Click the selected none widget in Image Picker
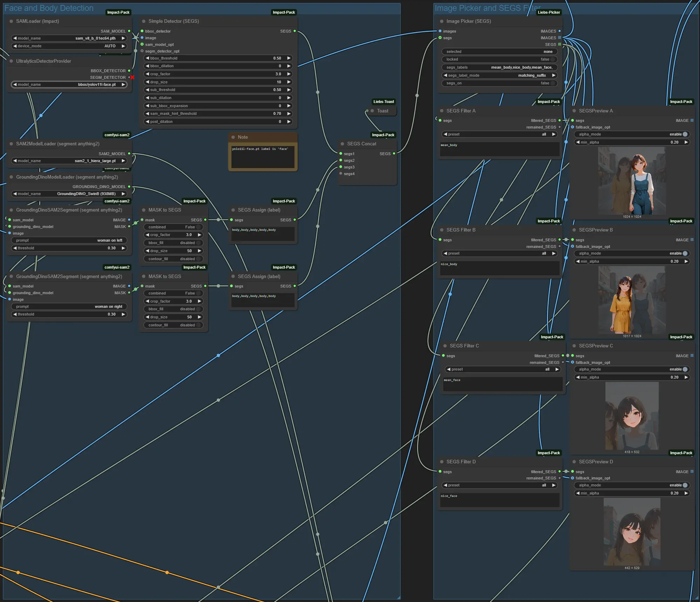700x602 pixels. click(499, 51)
